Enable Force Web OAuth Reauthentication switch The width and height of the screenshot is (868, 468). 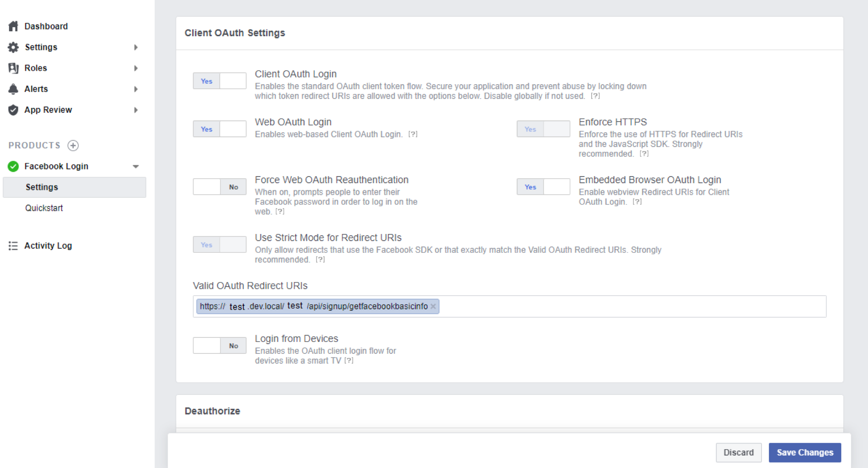(219, 187)
